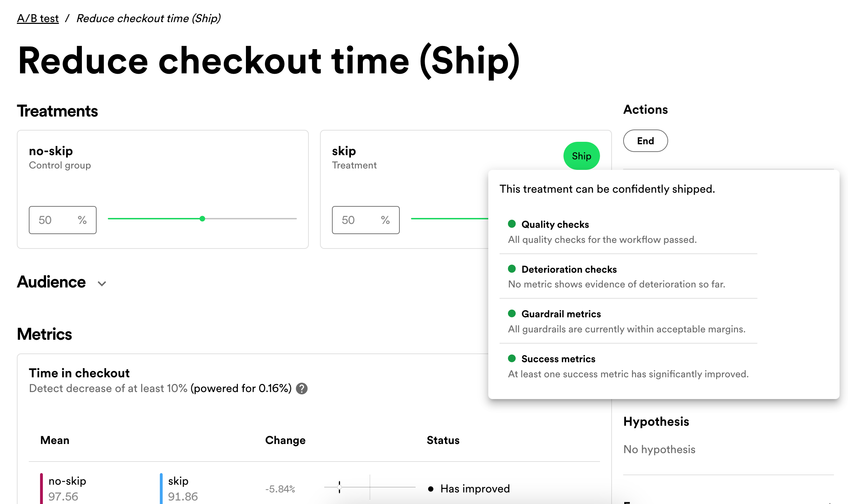Expand the Audience section
Screen dimensions: 848x504
pos(102,284)
